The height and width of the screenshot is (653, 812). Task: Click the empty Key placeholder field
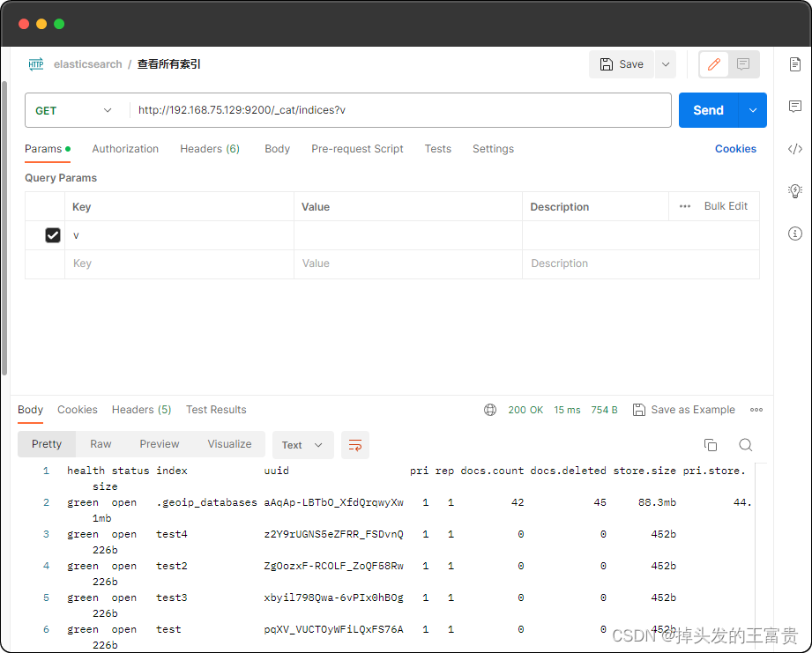coord(179,263)
